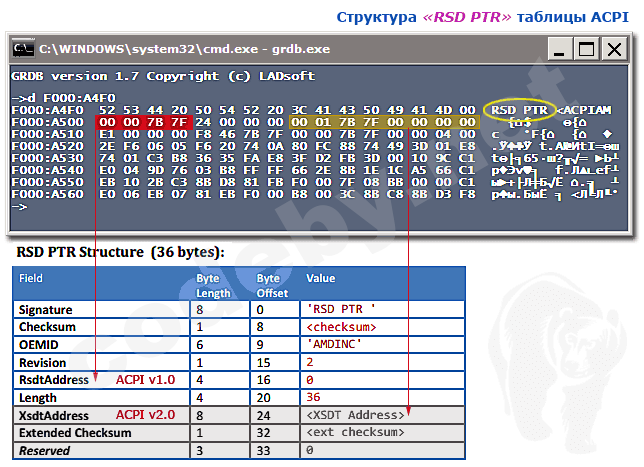Click byte offset '20' in the Length row

[264, 398]
